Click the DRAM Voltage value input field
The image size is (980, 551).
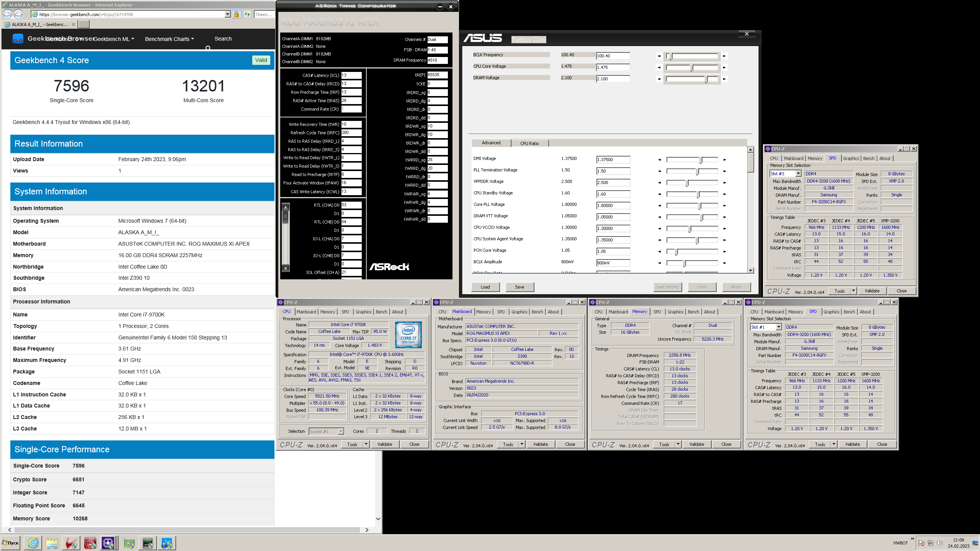(x=613, y=79)
